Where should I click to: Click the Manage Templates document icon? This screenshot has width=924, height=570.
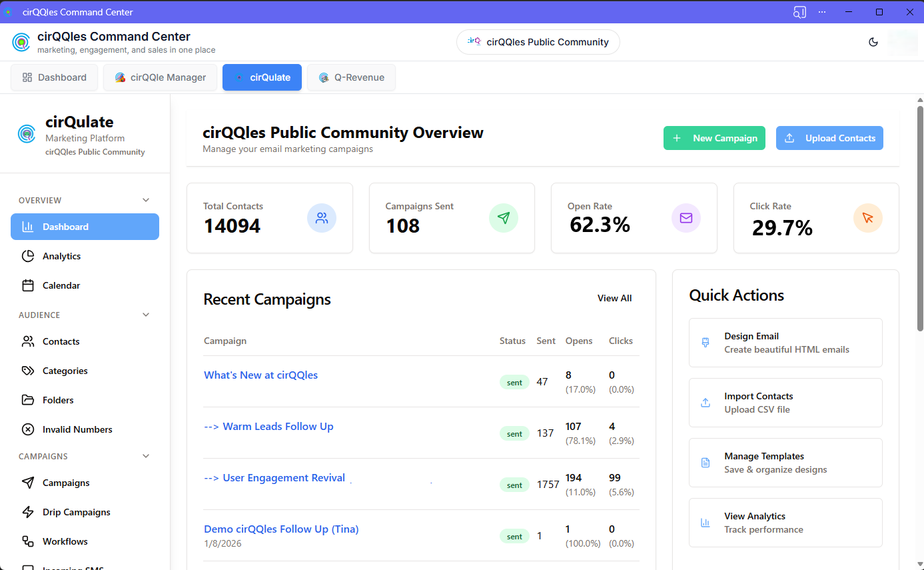(705, 462)
